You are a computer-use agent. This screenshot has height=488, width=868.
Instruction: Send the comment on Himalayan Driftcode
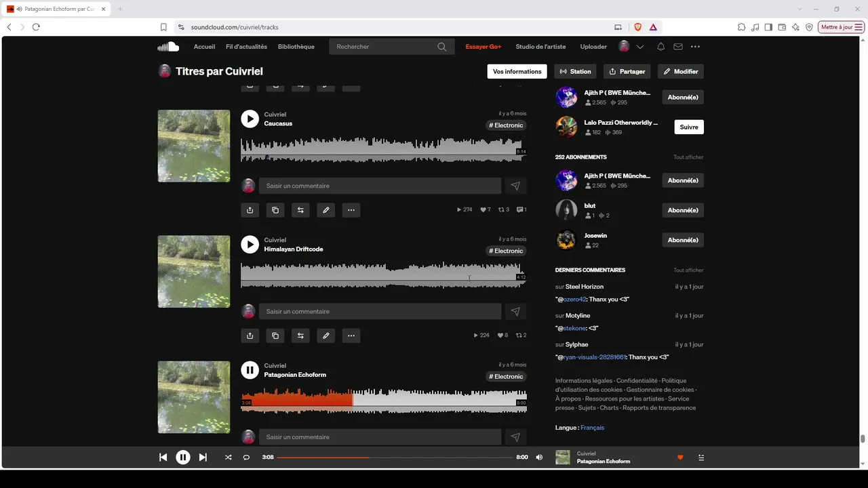tap(515, 312)
